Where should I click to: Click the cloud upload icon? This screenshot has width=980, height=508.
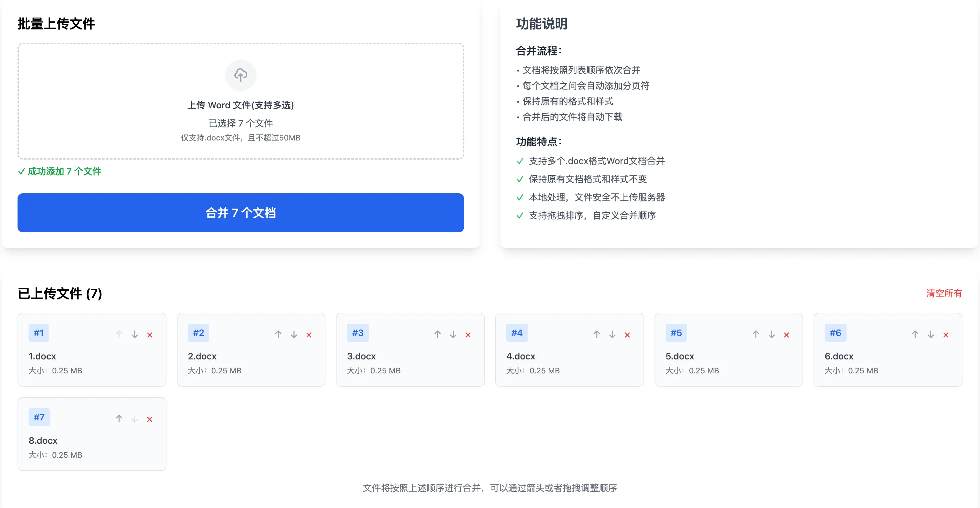coord(240,75)
